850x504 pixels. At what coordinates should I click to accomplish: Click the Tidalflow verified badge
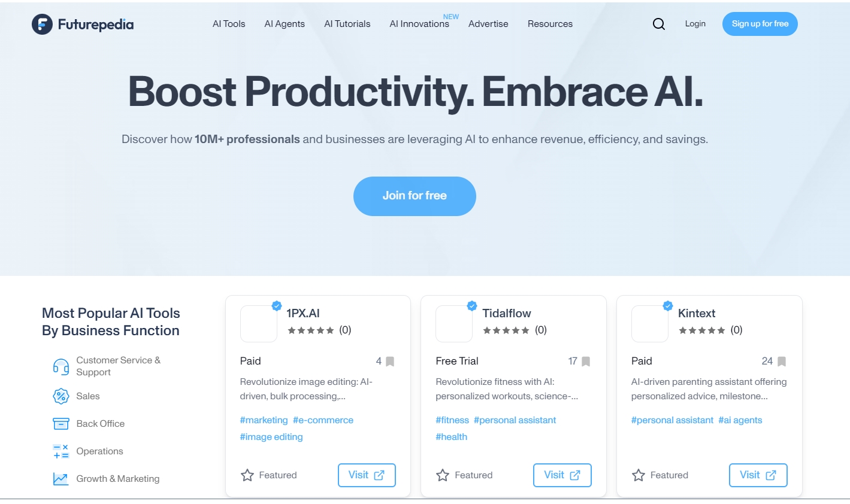(472, 306)
